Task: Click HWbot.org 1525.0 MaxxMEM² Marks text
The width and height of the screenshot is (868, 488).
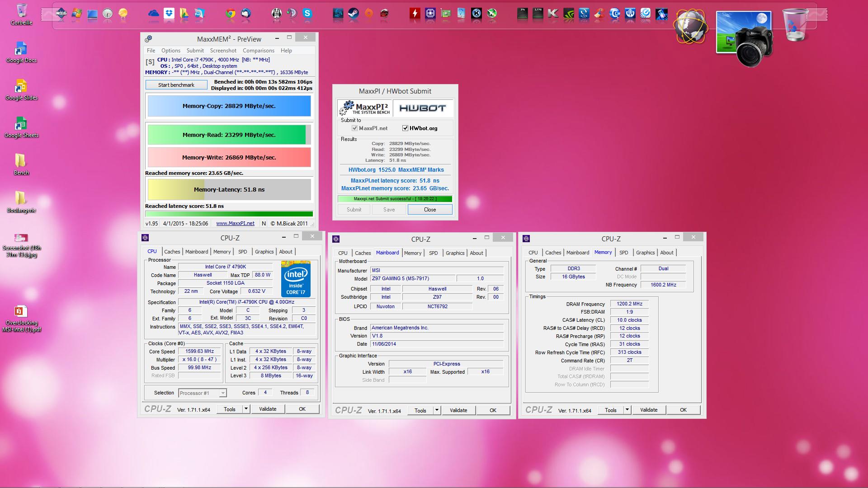Action: pyautogui.click(x=396, y=170)
